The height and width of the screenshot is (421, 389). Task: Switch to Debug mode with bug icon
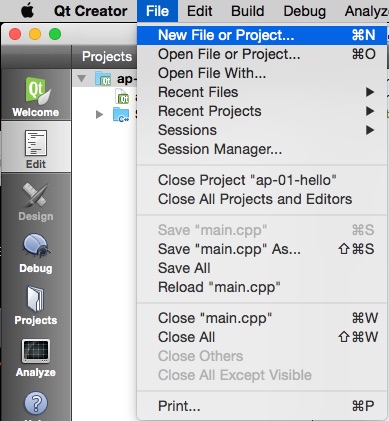[36, 253]
